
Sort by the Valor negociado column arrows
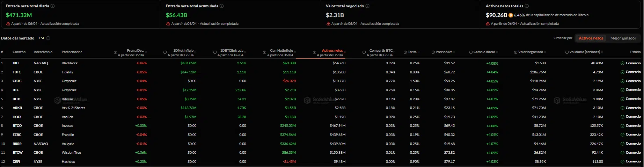(x=545, y=52)
